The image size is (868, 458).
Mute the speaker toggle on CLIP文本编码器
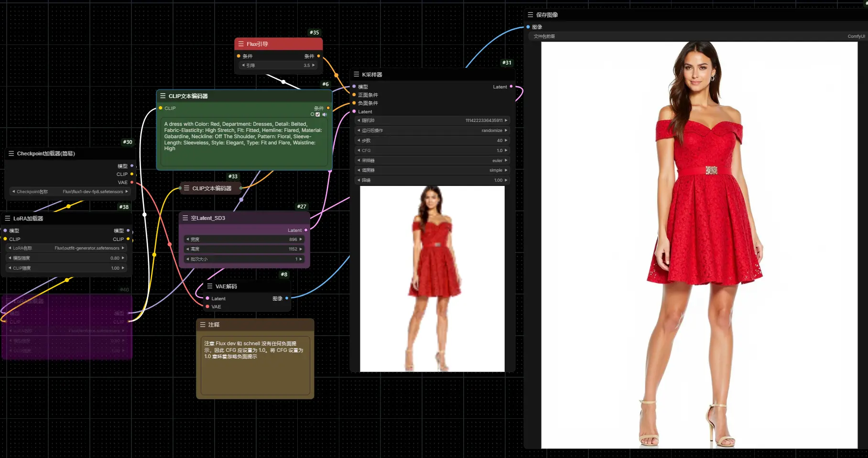coord(325,115)
